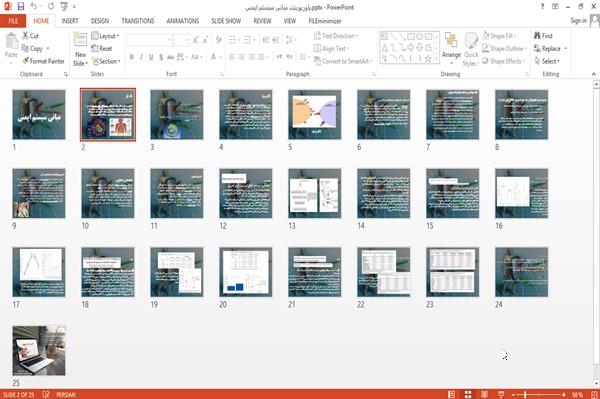Click the Reset slide button
The height and width of the screenshot is (399, 600).
pos(102,48)
